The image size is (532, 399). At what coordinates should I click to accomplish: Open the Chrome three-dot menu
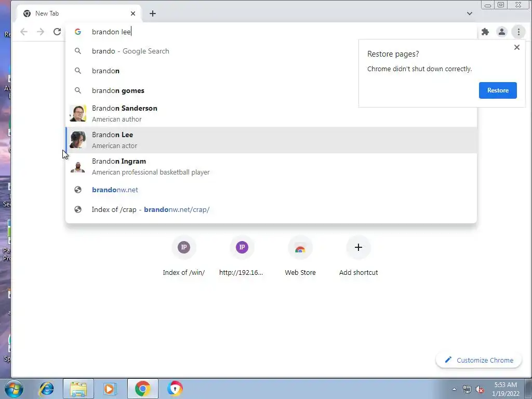[x=518, y=32]
